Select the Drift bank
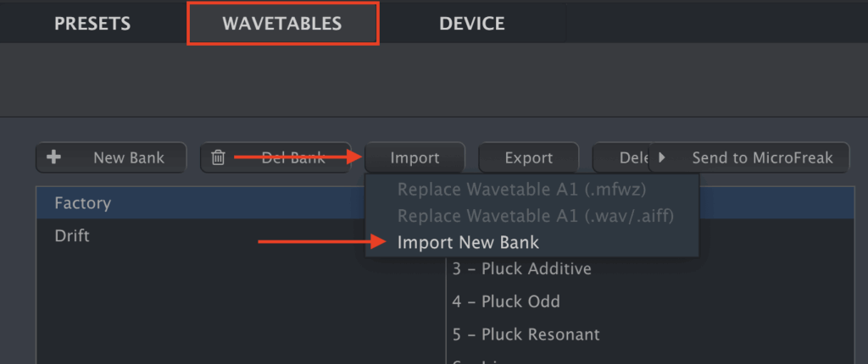This screenshot has height=364, width=868. coord(72,235)
